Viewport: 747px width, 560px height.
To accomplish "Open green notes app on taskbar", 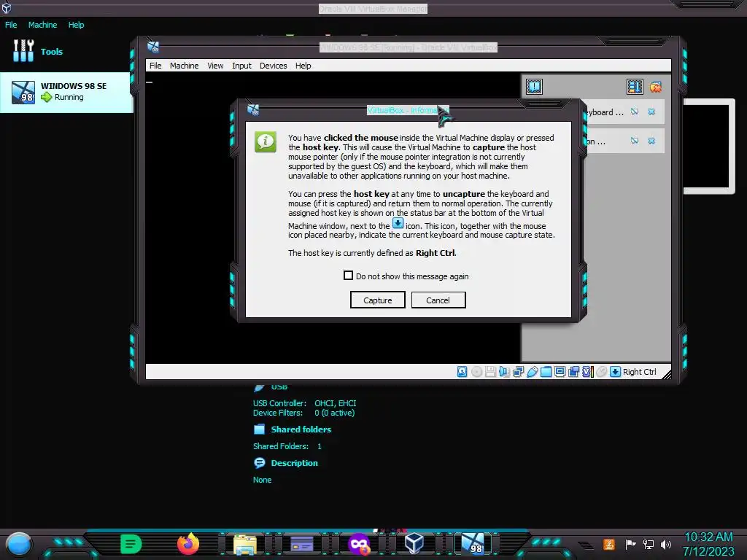I will (131, 544).
